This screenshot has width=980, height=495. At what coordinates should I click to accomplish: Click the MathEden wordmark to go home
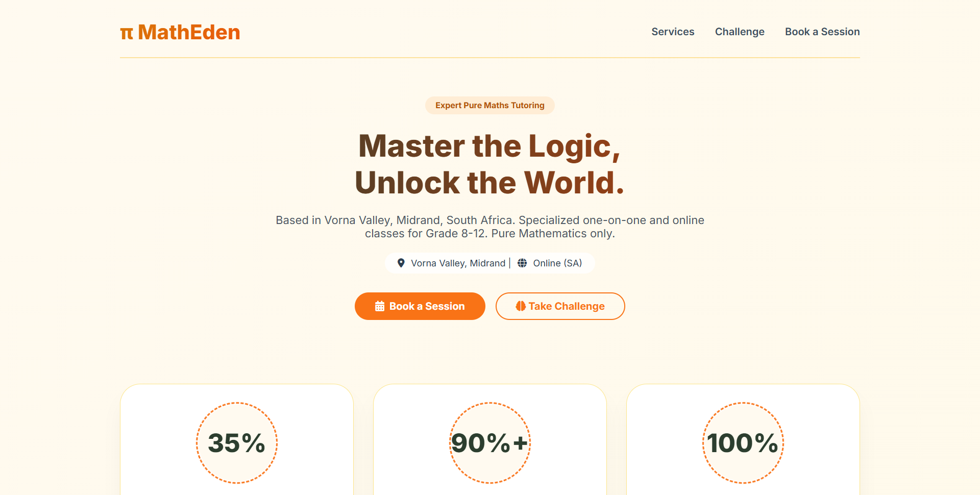(189, 32)
